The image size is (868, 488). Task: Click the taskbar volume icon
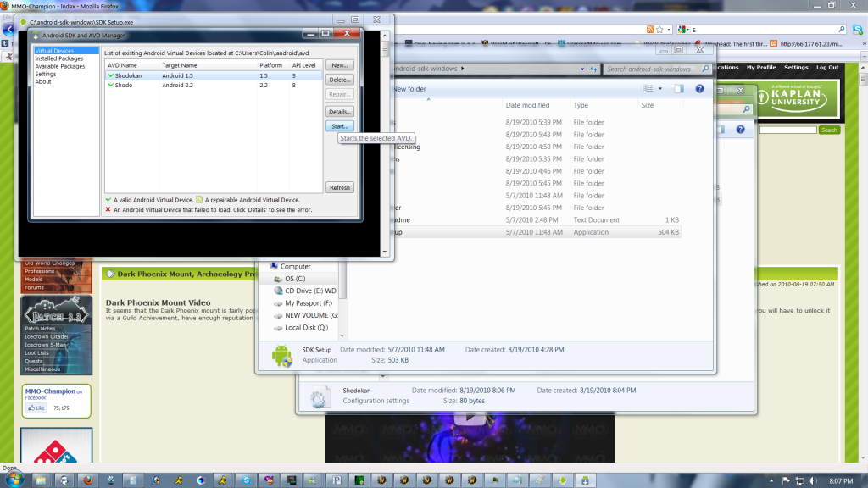coord(813,481)
